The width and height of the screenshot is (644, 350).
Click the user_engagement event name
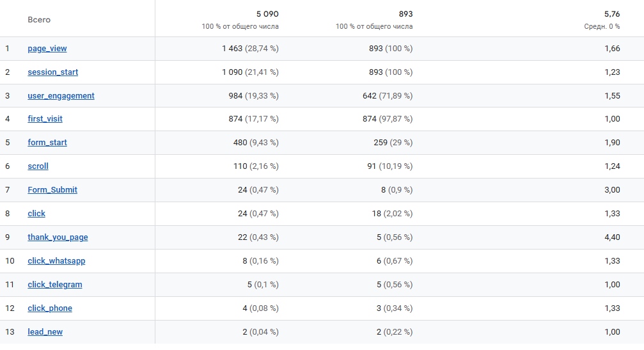tap(61, 96)
